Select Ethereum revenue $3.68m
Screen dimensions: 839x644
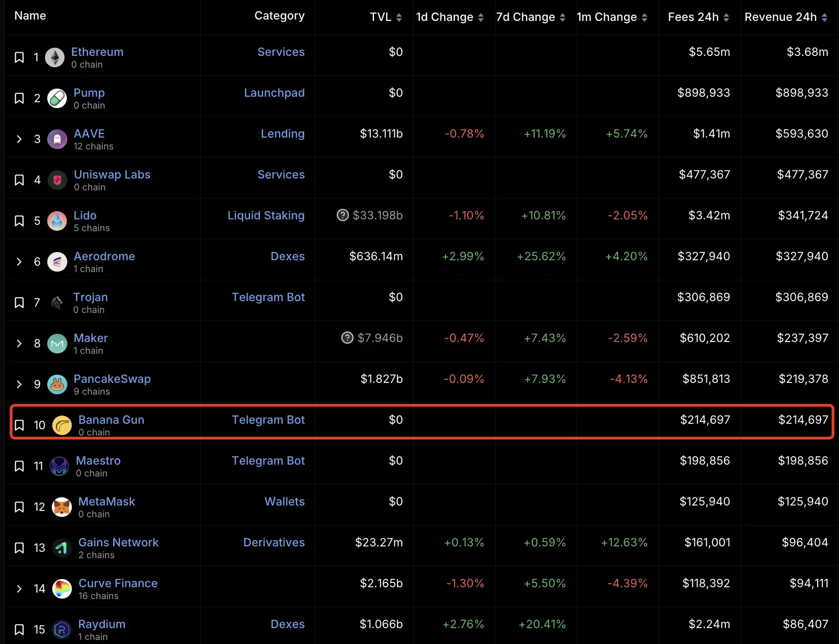point(808,52)
